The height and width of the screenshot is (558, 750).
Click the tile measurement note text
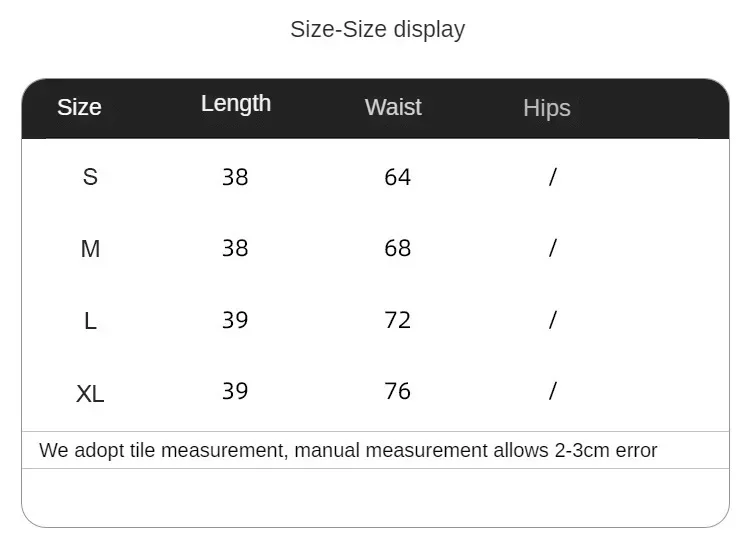coord(348,450)
